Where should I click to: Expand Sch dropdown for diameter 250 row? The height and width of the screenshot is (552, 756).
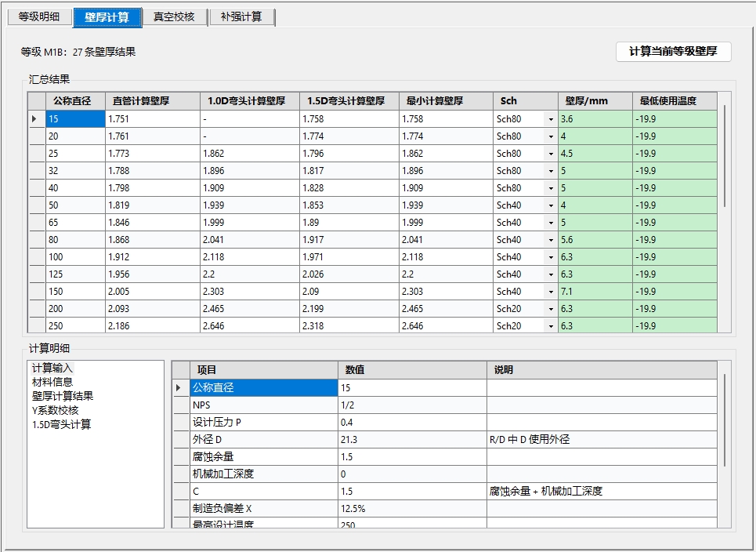551,326
